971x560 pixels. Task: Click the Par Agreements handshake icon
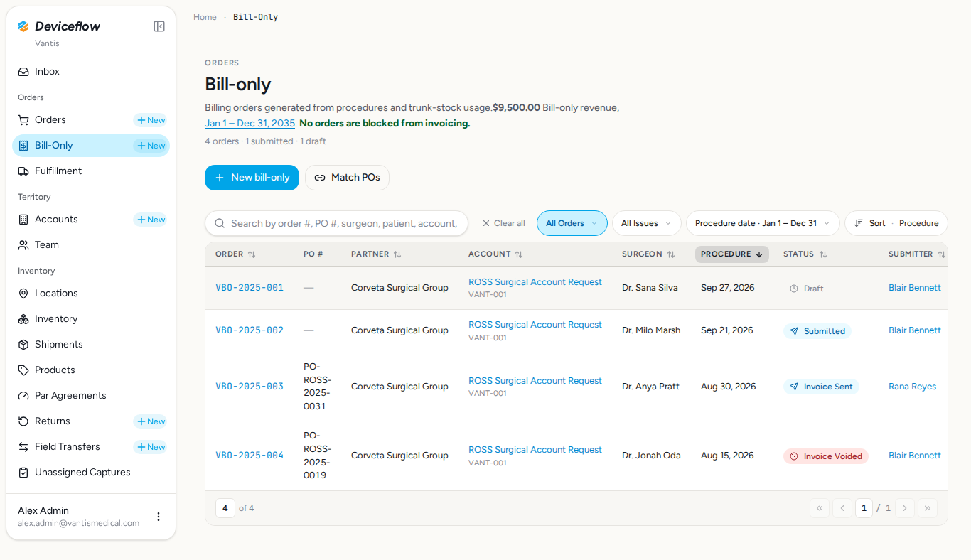[x=23, y=396]
